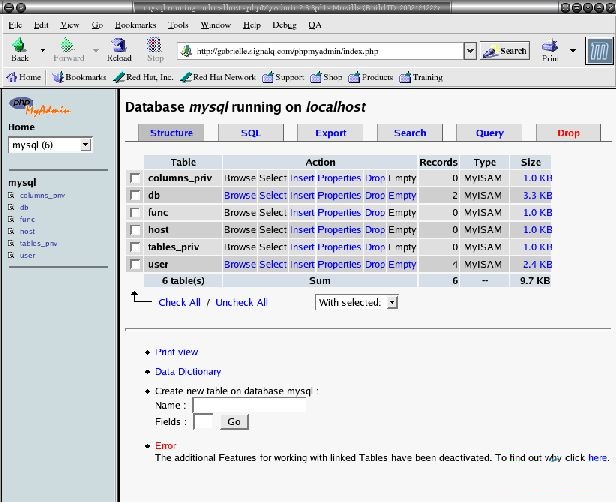The image size is (616, 502).
Task: Open the URL history dropdown arrow
Action: click(x=470, y=51)
